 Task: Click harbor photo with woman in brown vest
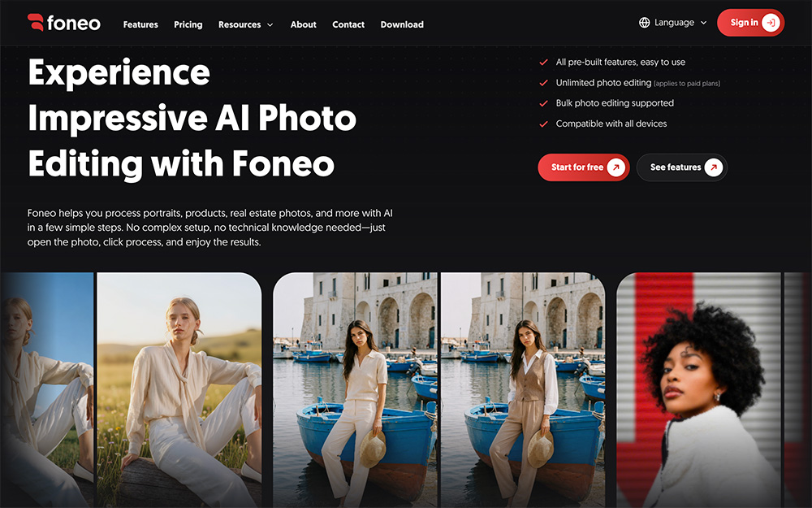tap(522, 390)
